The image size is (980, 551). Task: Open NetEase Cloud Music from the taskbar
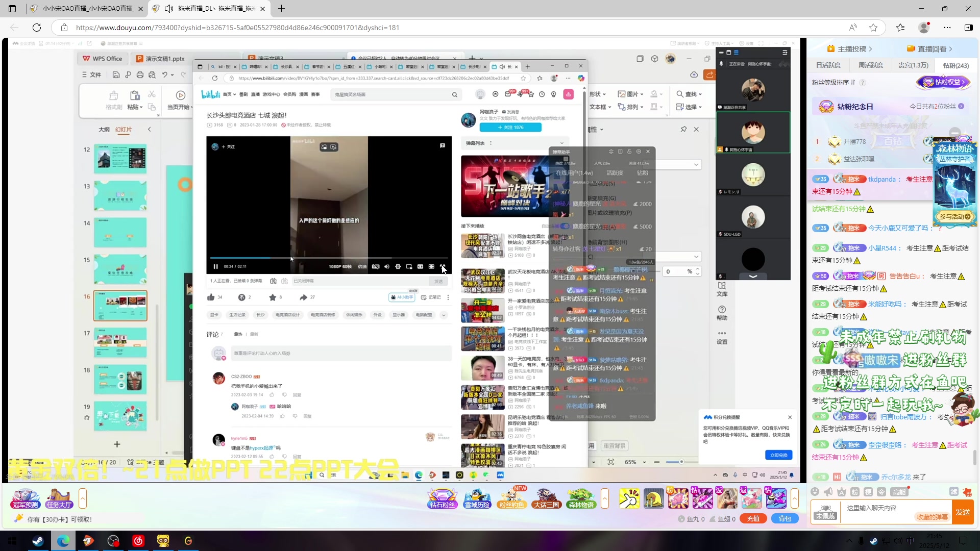138,541
